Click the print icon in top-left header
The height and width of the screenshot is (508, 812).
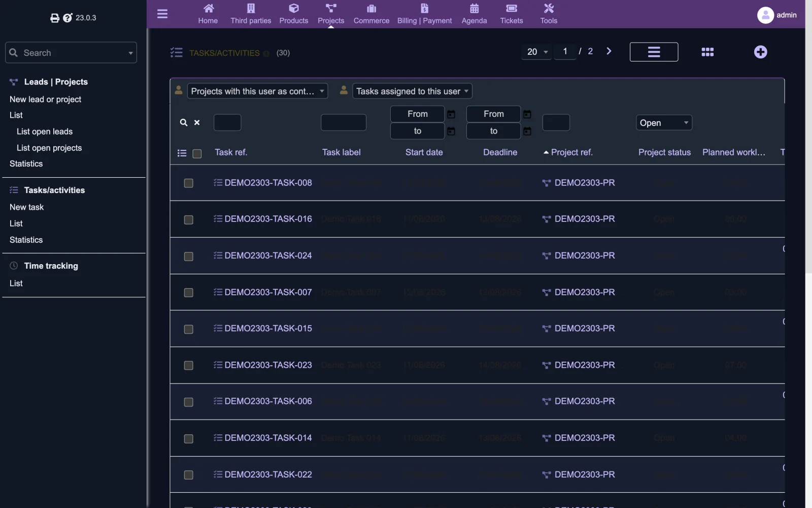[54, 18]
